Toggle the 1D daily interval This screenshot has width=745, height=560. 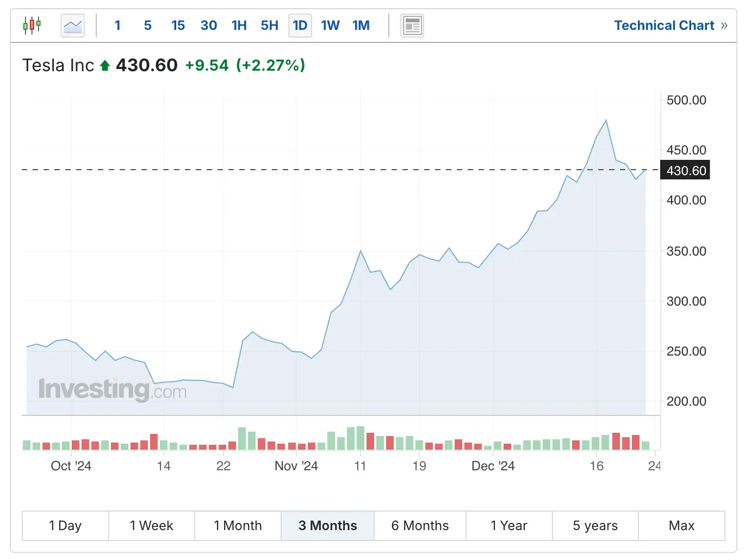click(x=300, y=26)
